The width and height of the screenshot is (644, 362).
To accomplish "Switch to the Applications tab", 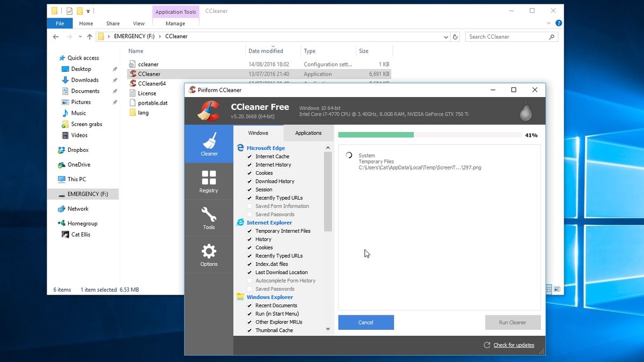I will coord(308,133).
